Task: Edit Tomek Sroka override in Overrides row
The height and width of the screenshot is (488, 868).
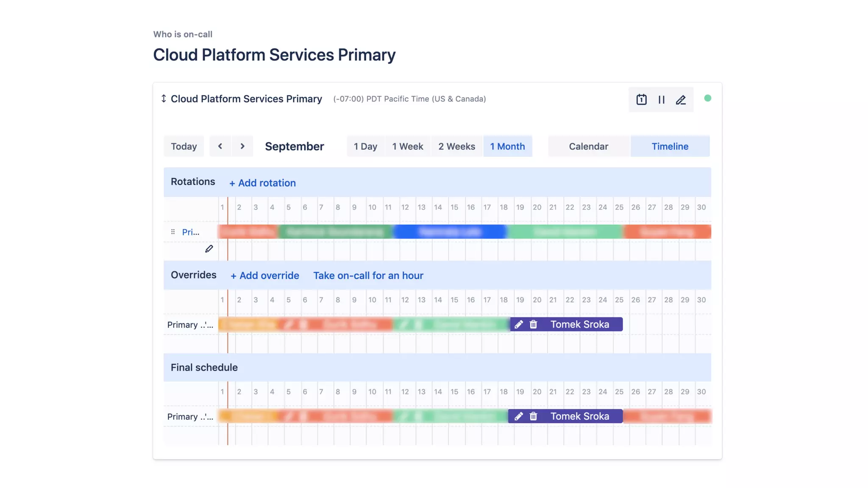Action: tap(518, 324)
